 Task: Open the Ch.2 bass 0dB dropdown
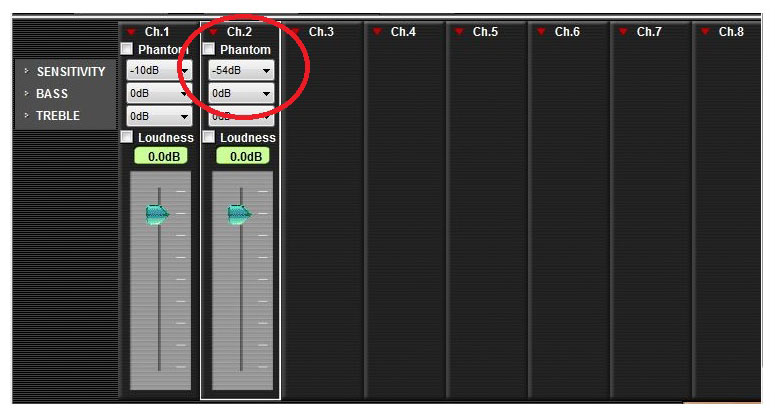pyautogui.click(x=241, y=93)
